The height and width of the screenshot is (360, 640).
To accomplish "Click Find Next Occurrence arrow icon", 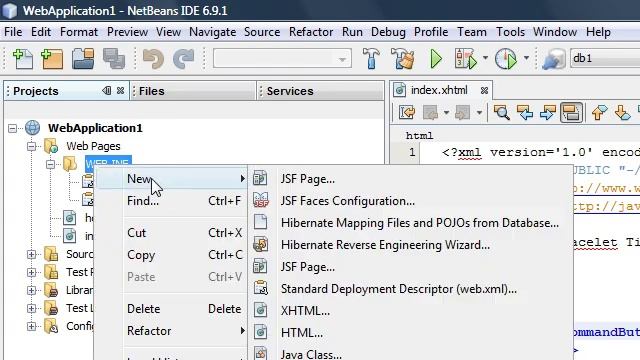I will pos(547,112).
